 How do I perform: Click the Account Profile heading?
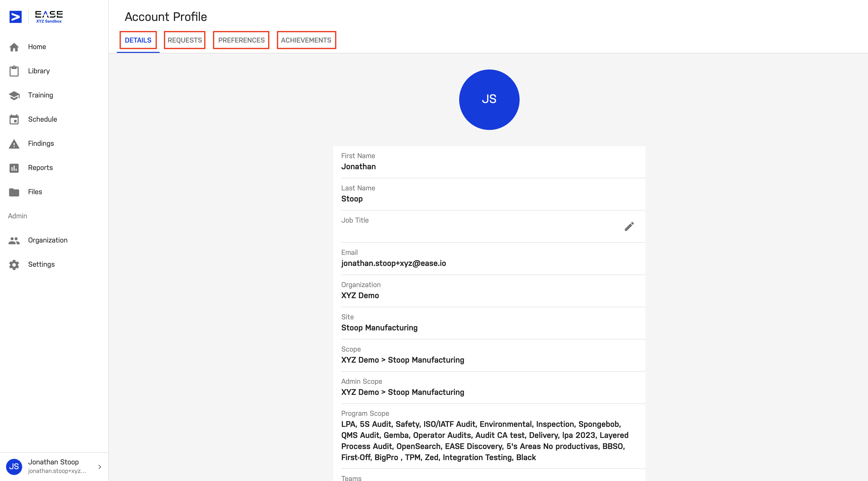click(x=166, y=17)
